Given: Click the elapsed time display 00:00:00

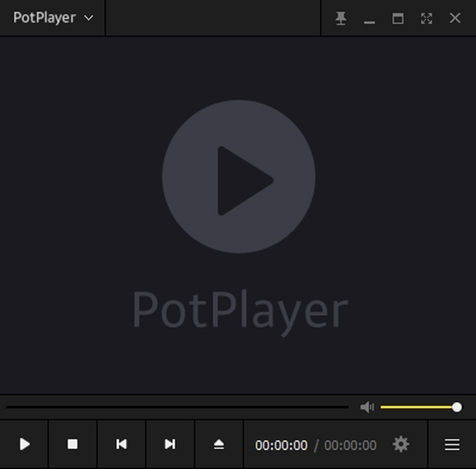Looking at the screenshot, I should click(282, 445).
